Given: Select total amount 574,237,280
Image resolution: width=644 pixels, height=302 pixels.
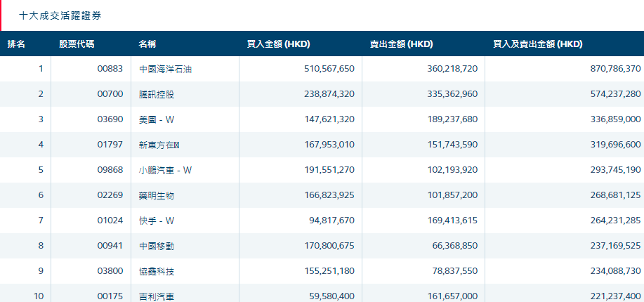Looking at the screenshot, I should point(615,94).
